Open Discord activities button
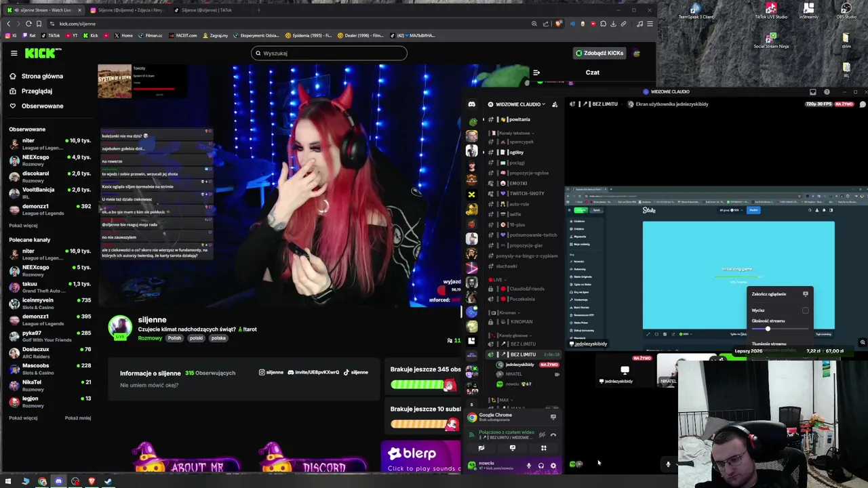 (x=543, y=448)
